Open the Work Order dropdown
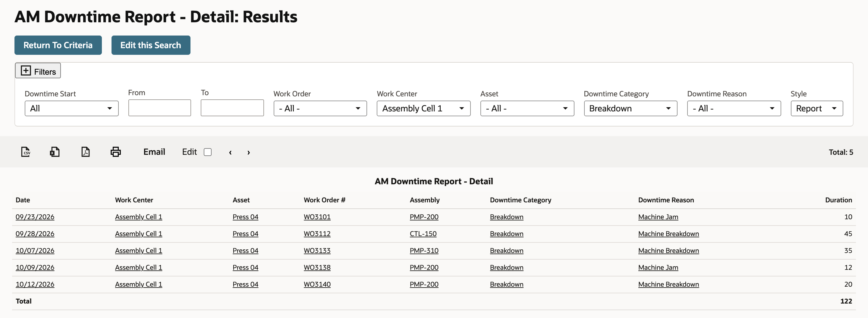Screen dimensions: 868x318 (320, 108)
